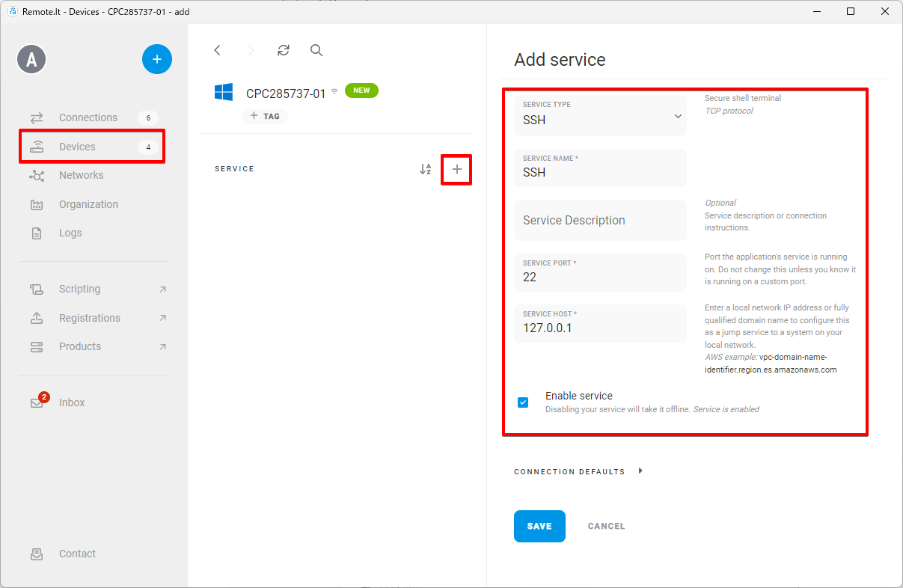The height and width of the screenshot is (588, 903).
Task: Click the Connections arrows icon
Action: click(37, 117)
